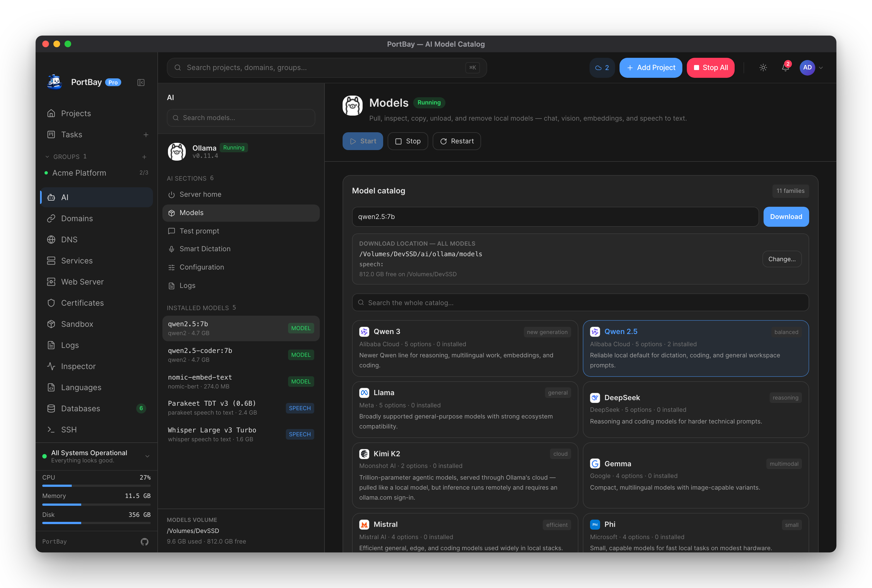Open GitHub icon in footer
The height and width of the screenshot is (588, 872).
tap(145, 542)
